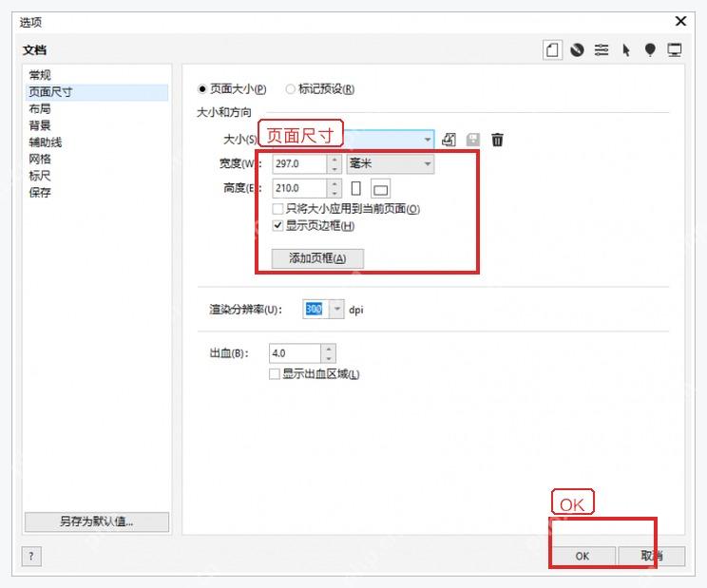Click the 另存为默认值 button
The image size is (707, 588).
(x=97, y=522)
